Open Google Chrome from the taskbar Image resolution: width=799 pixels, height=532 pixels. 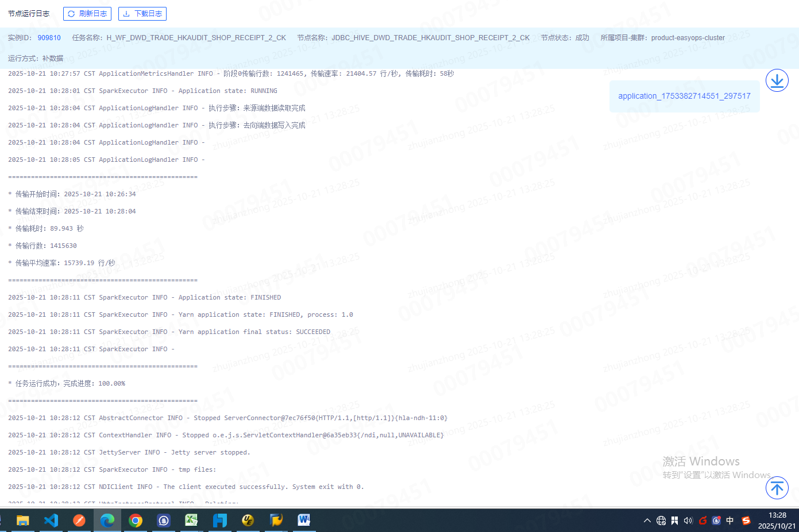coord(136,521)
